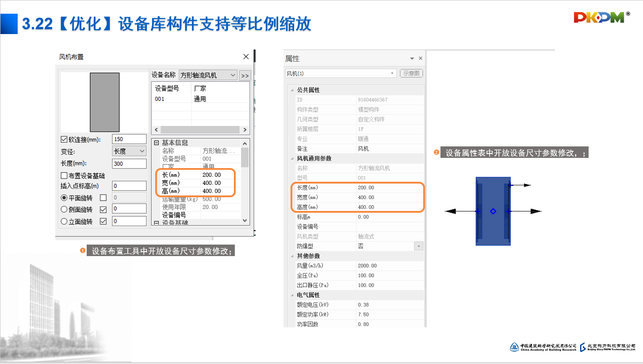Open the 防爆型 dropdown arrow
Screen dimensions: 643x364
coord(418,246)
